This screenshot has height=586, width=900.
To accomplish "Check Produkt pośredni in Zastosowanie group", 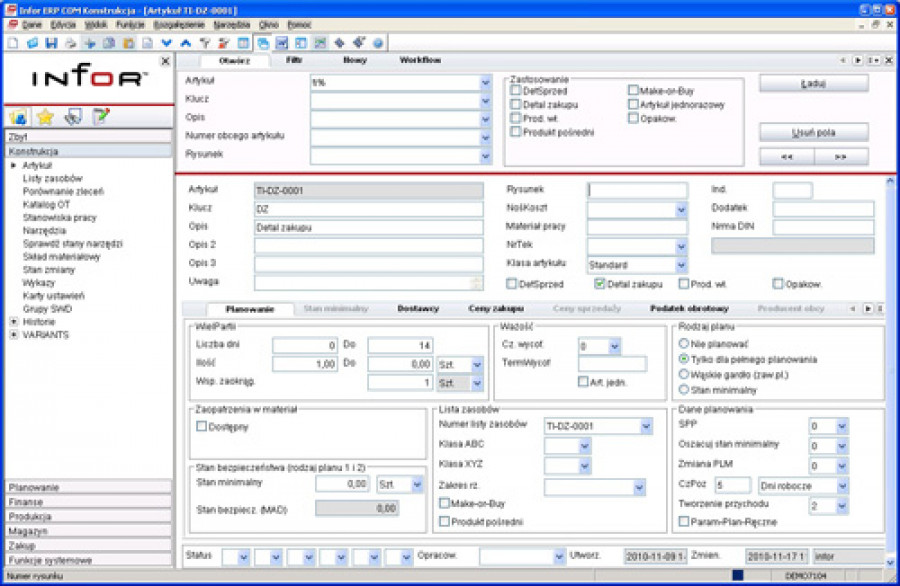I will [x=515, y=132].
